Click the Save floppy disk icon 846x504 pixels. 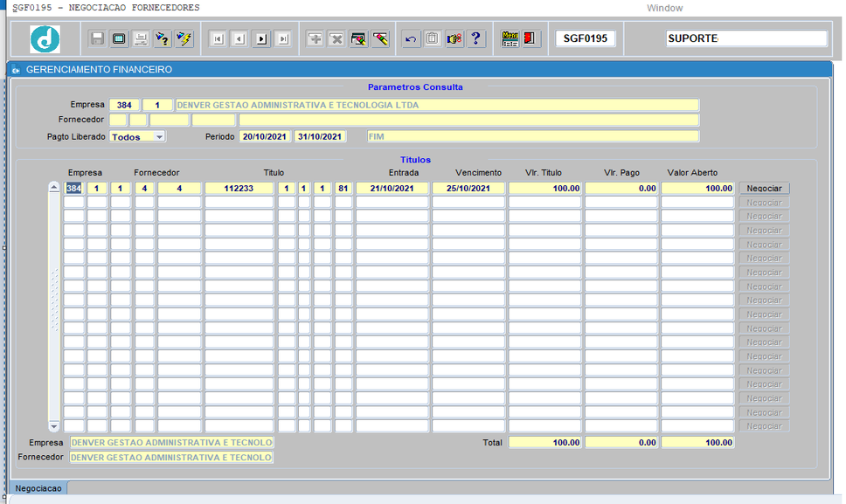click(x=97, y=38)
